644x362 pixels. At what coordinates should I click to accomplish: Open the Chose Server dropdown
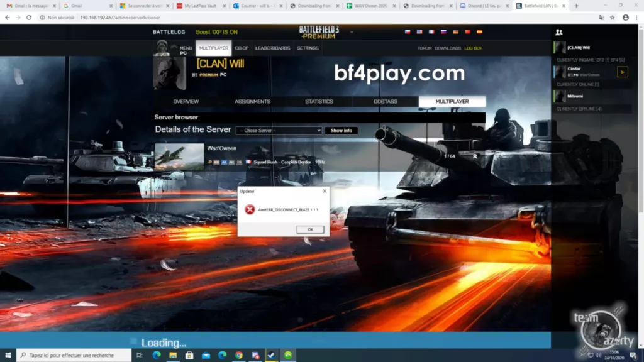pyautogui.click(x=279, y=131)
